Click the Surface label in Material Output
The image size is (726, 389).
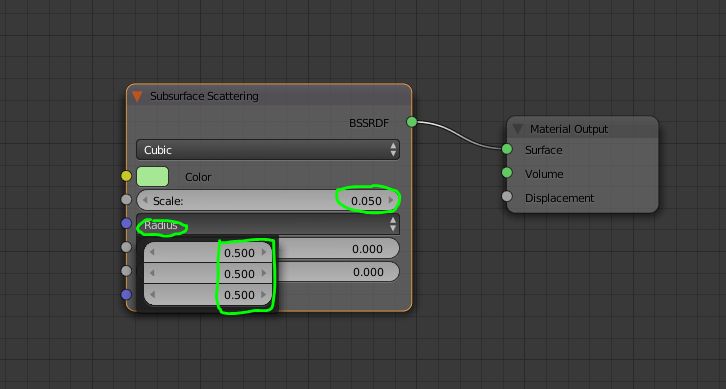point(544,150)
